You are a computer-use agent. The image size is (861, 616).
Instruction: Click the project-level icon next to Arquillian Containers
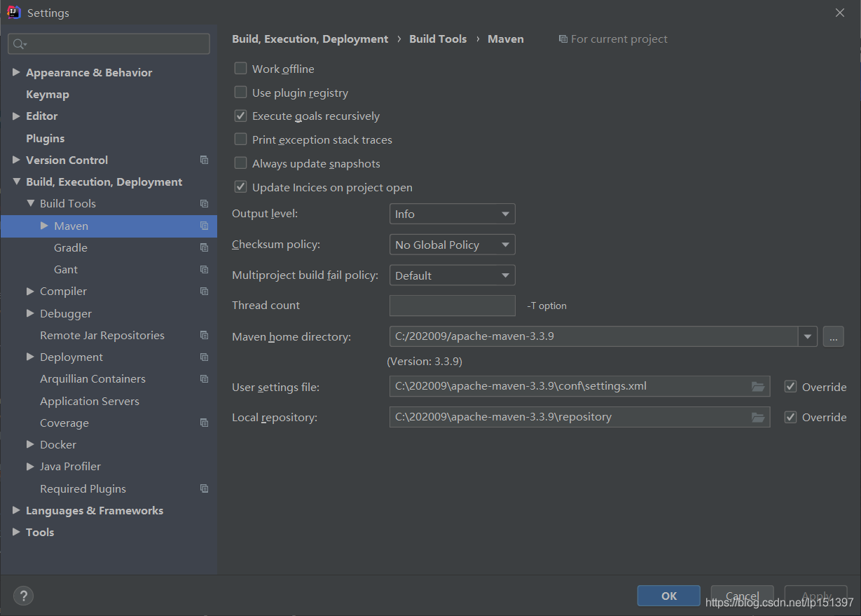204,378
